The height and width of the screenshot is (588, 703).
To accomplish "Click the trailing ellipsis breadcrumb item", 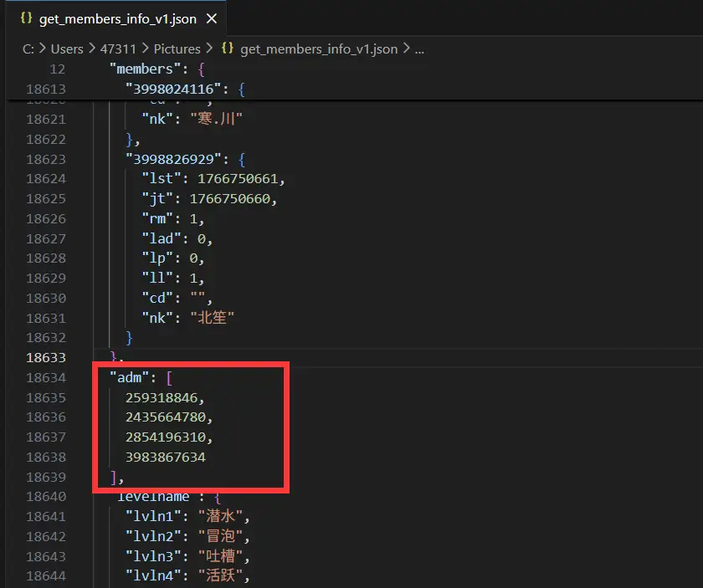I will tap(420, 49).
